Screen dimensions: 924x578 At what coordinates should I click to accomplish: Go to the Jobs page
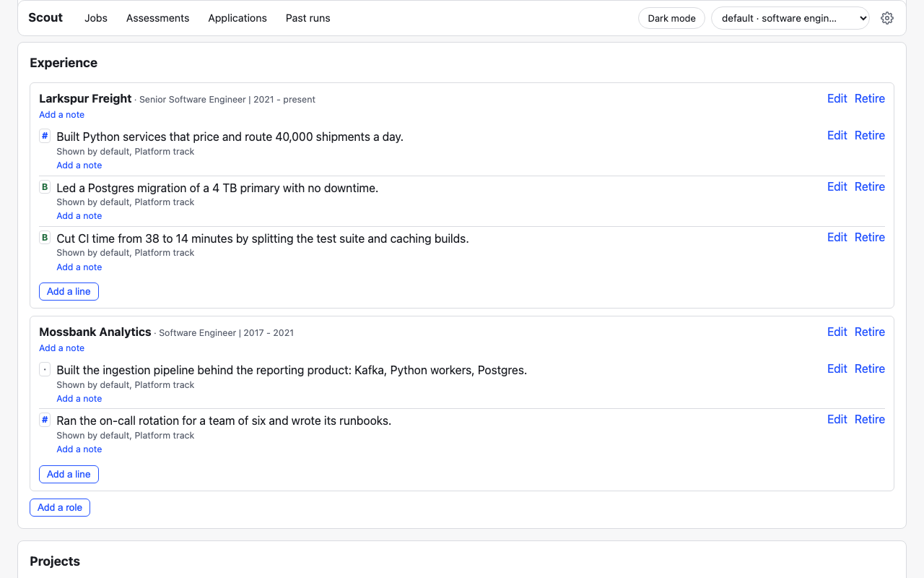click(96, 18)
